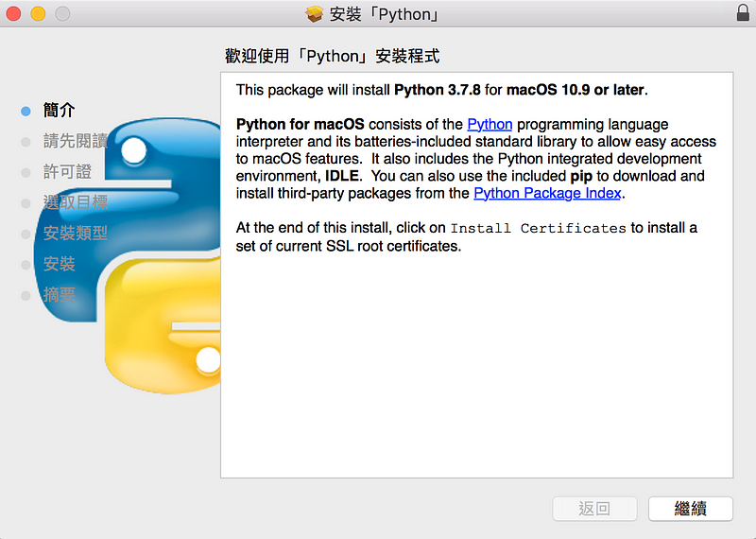The height and width of the screenshot is (539, 756).
Task: Select the 簡介 step in sidebar
Action: (x=59, y=111)
